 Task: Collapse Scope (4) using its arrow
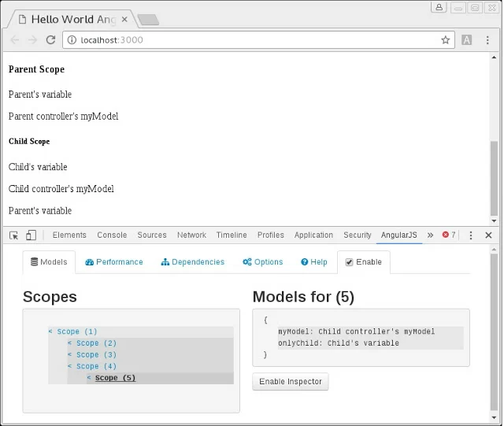(x=70, y=365)
